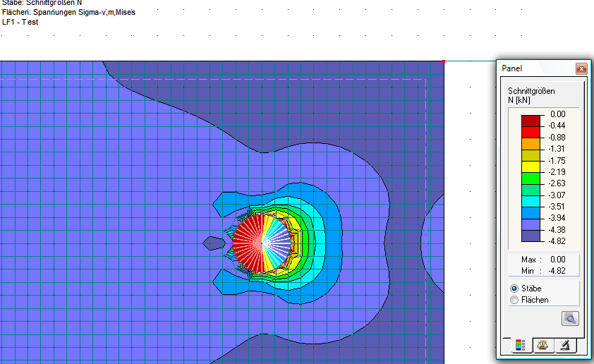594x364 pixels.
Task: Click the Min value -4.82
Action: pyautogui.click(x=557, y=271)
